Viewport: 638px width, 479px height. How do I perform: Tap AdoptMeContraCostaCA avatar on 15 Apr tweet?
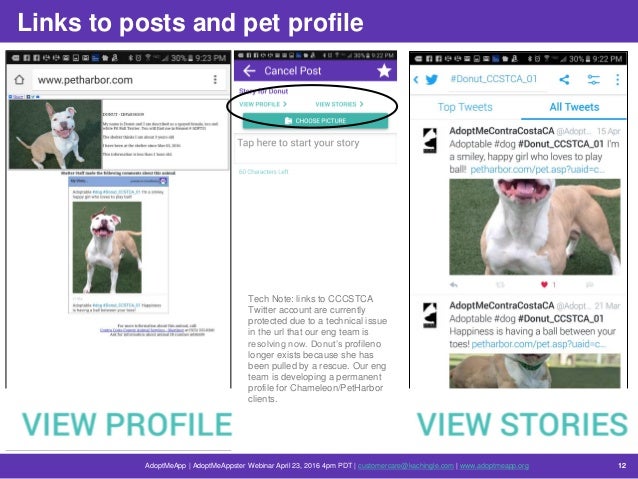[430, 140]
